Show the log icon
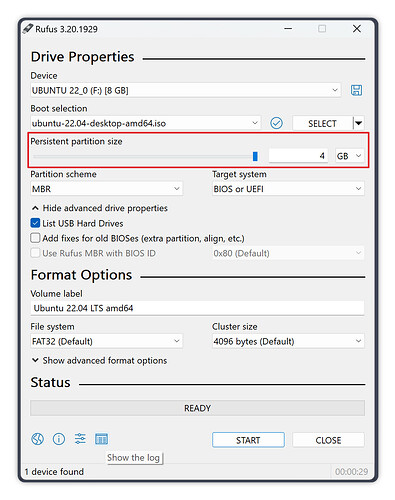Viewport: 395px width, 500px height. pyautogui.click(x=101, y=439)
